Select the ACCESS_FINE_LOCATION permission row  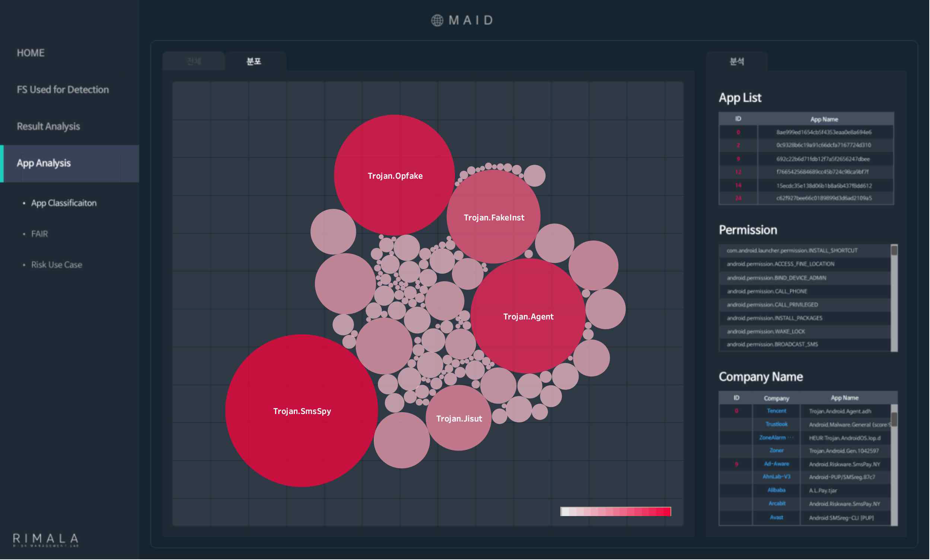pyautogui.click(x=805, y=264)
